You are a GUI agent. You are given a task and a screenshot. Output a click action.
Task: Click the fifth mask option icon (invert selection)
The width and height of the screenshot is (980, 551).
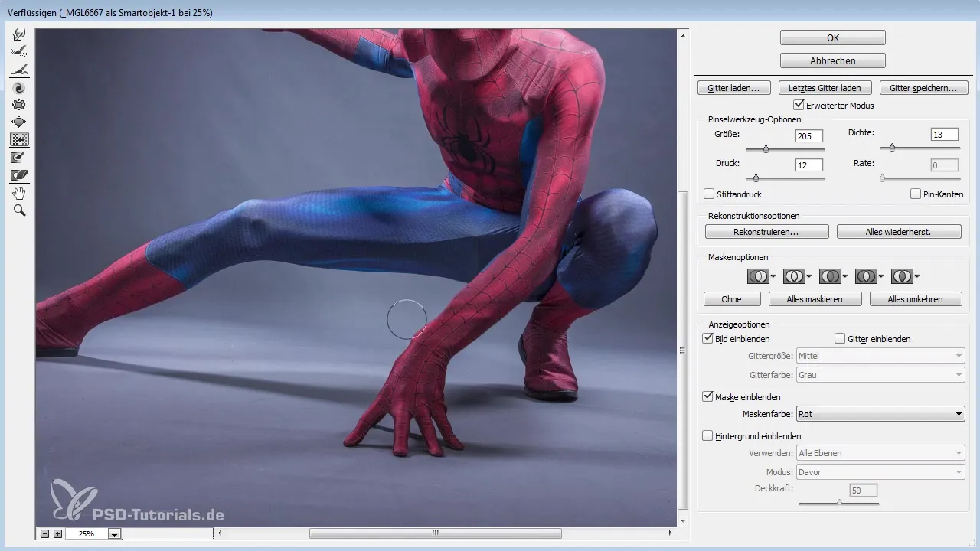tap(902, 276)
